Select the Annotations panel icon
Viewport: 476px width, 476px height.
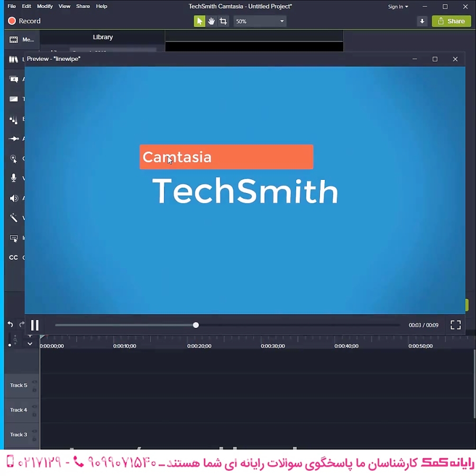pyautogui.click(x=13, y=79)
